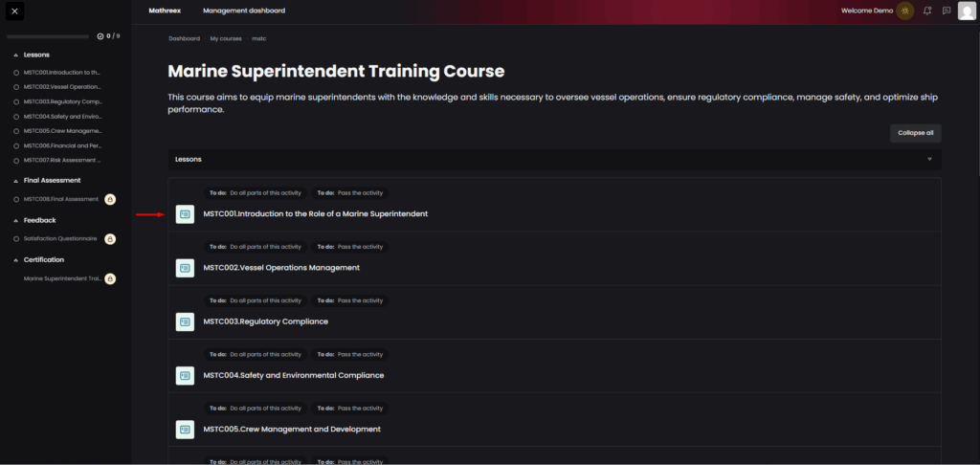The image size is (980, 465).
Task: Click lock icon beside Marine Superintendent certificate
Action: click(110, 278)
